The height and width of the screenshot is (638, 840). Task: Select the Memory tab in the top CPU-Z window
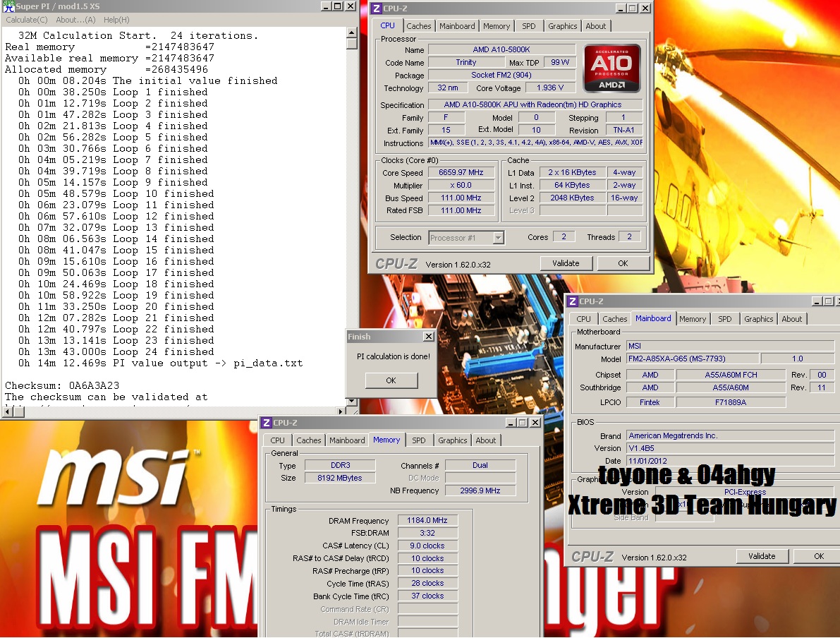point(496,25)
